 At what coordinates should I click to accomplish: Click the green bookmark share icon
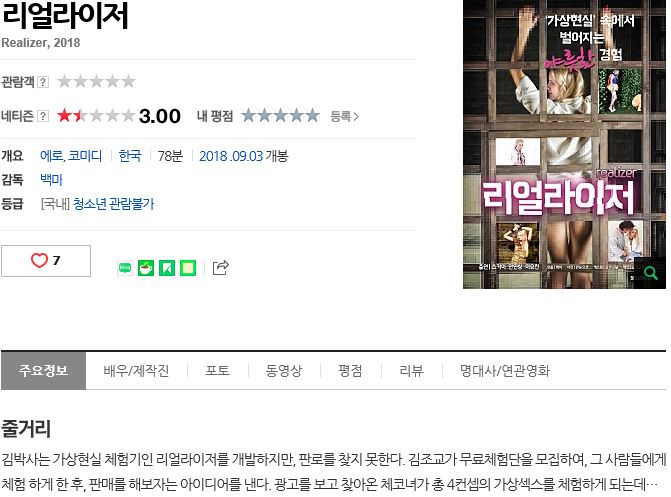[x=167, y=268]
